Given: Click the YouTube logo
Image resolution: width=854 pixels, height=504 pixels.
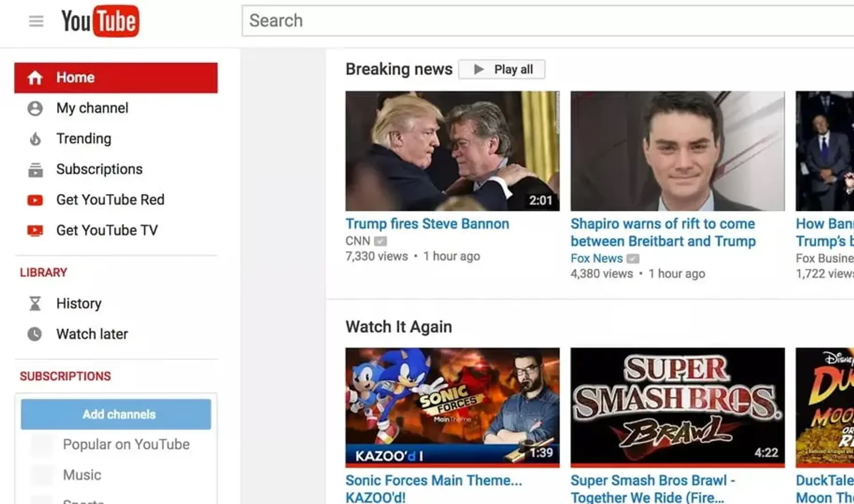Looking at the screenshot, I should tap(100, 21).
